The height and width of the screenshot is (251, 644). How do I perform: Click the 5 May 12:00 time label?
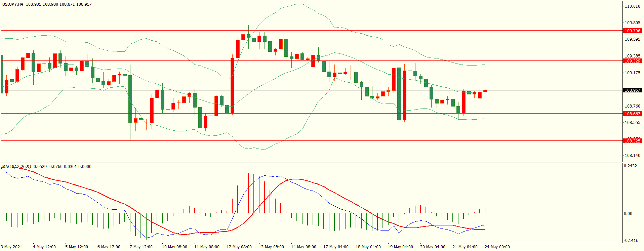pyautogui.click(x=77, y=247)
